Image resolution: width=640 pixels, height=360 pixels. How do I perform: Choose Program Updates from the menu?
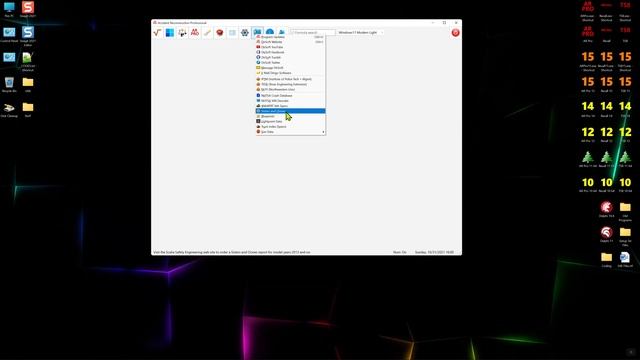pyautogui.click(x=290, y=37)
